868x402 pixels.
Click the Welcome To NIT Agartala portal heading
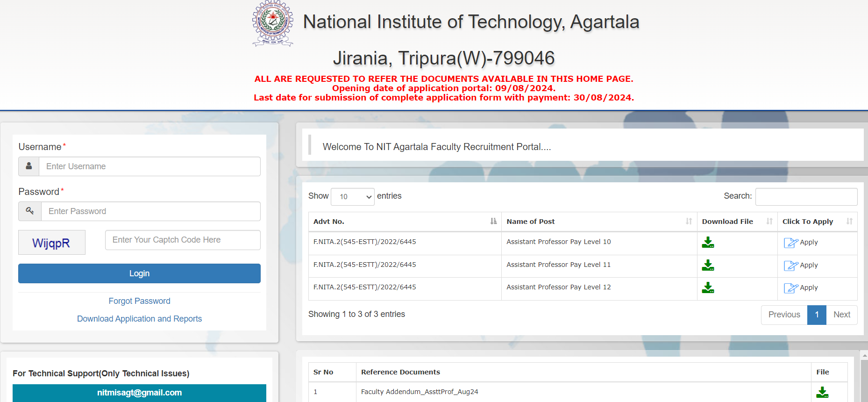pos(437,147)
